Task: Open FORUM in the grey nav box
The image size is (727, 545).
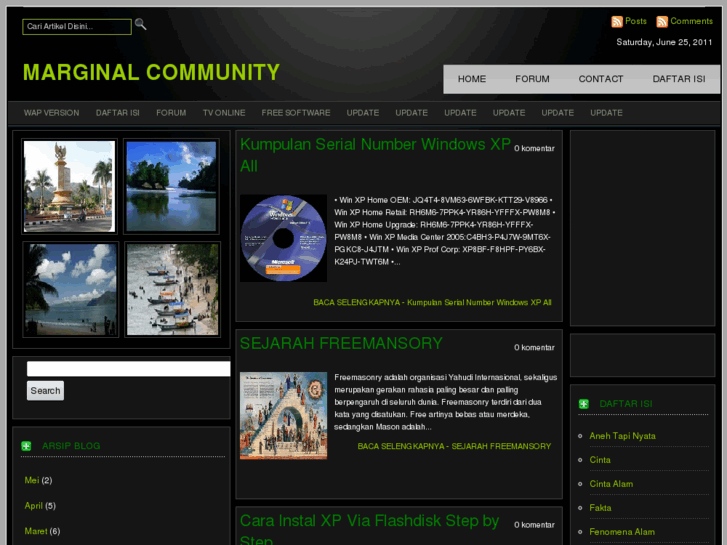Action: [532, 79]
